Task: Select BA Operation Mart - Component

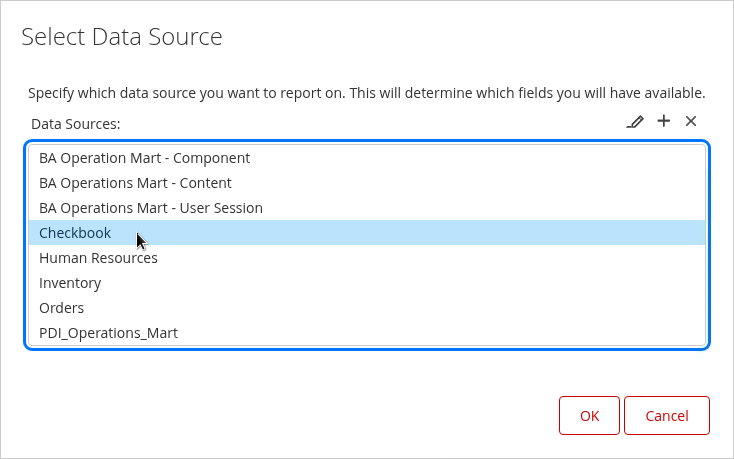Action: tap(144, 158)
